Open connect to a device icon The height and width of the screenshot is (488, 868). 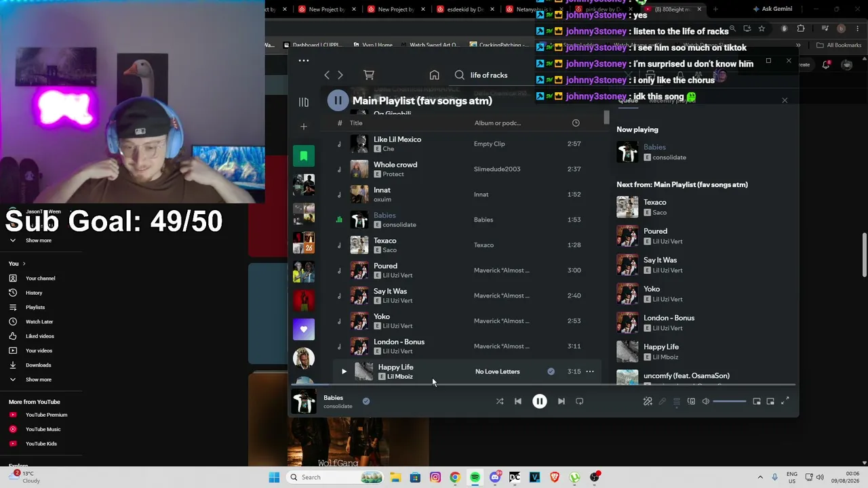pyautogui.click(x=691, y=402)
